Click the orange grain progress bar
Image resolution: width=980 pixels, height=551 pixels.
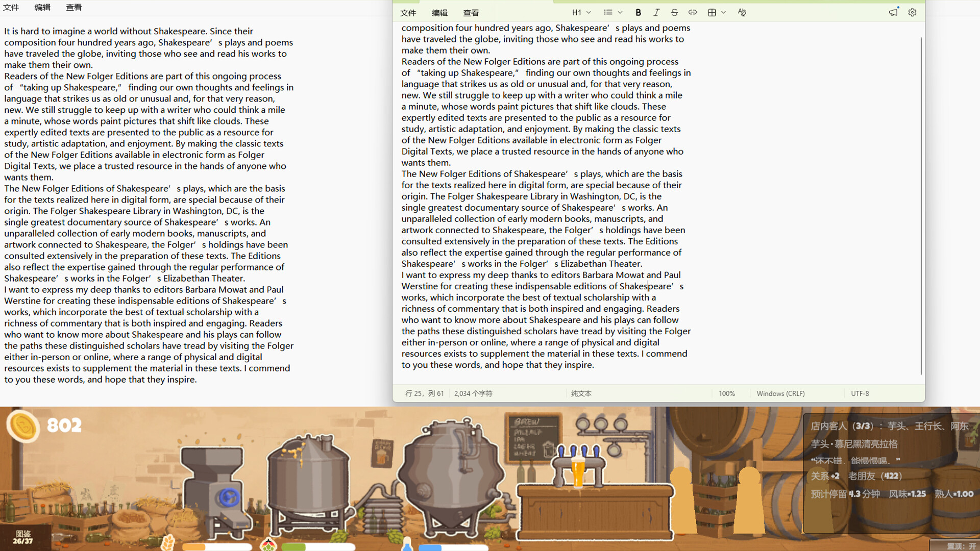[217, 547]
